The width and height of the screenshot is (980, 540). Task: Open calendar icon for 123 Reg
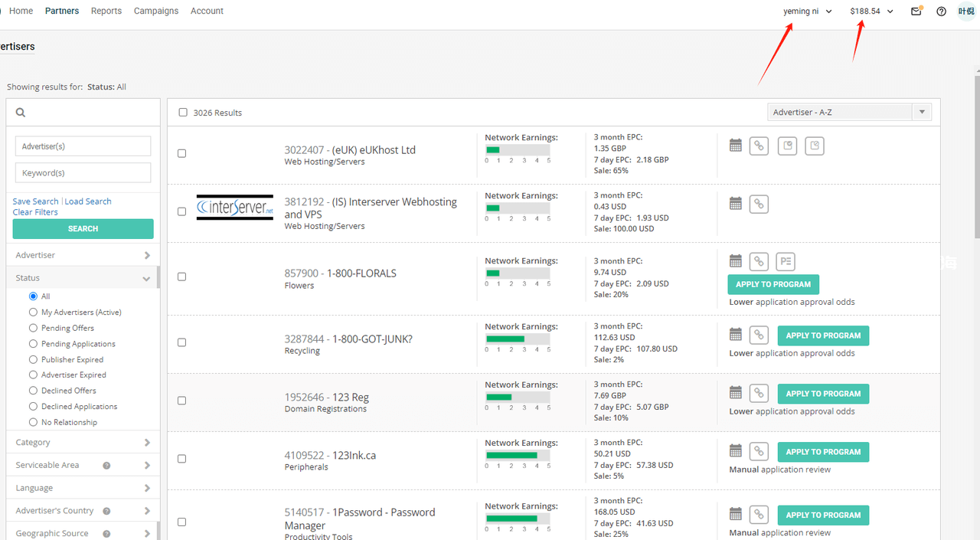tap(736, 392)
